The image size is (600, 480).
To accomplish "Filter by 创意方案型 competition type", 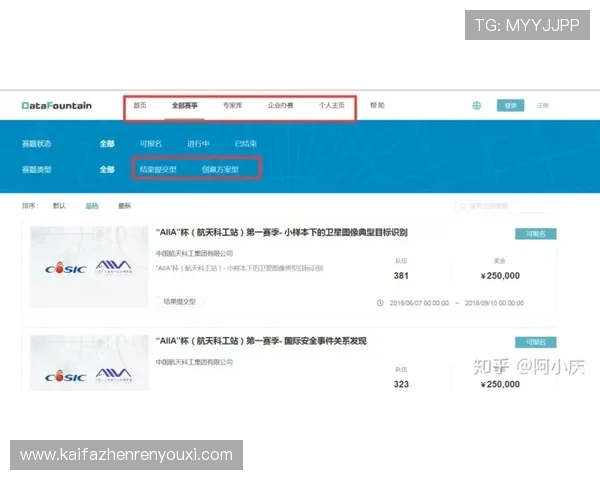I will click(x=220, y=169).
